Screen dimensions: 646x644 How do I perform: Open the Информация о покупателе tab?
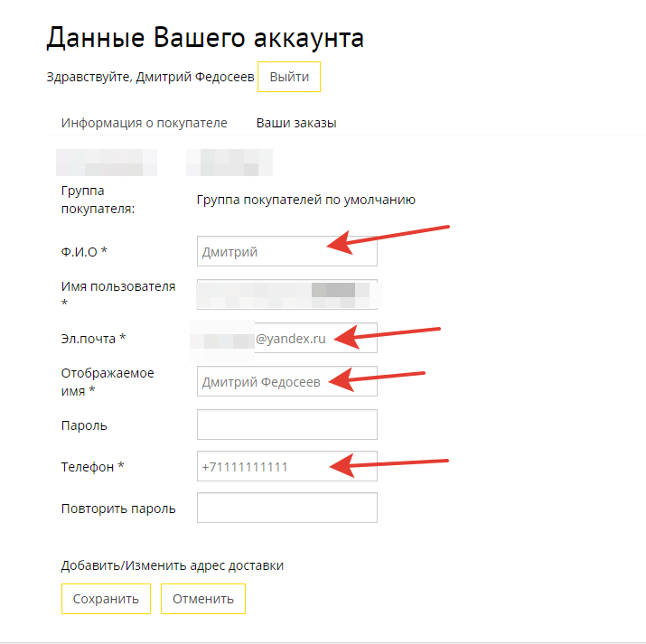145,123
